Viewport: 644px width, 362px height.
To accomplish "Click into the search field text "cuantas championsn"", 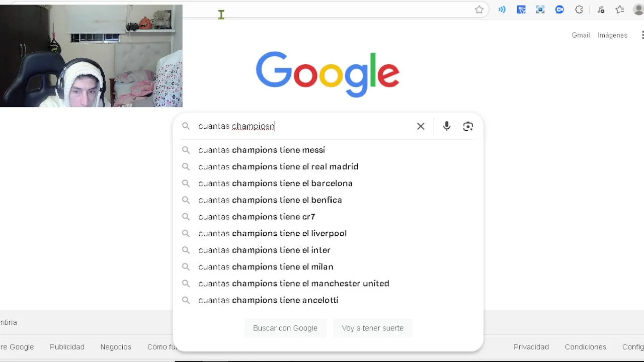I will [236, 126].
